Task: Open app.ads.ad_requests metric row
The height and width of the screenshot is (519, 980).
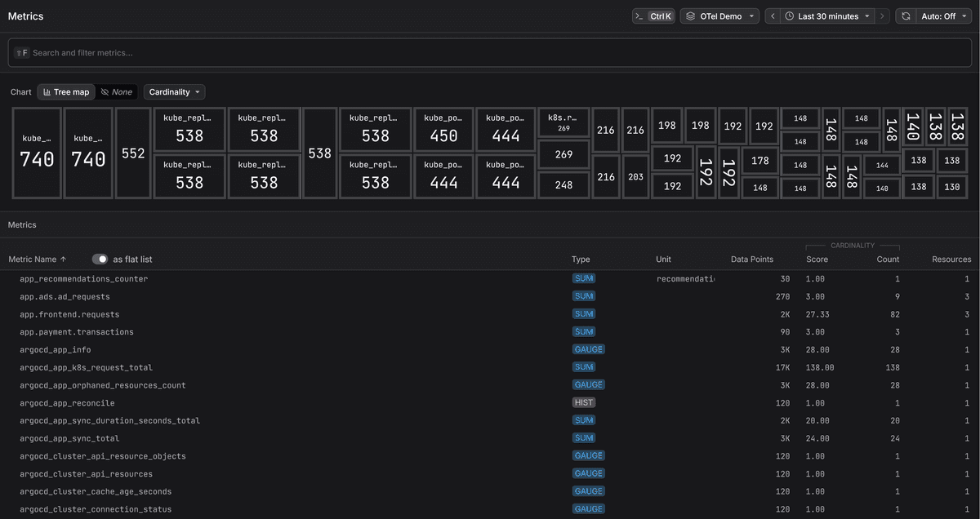Action: tap(490, 297)
